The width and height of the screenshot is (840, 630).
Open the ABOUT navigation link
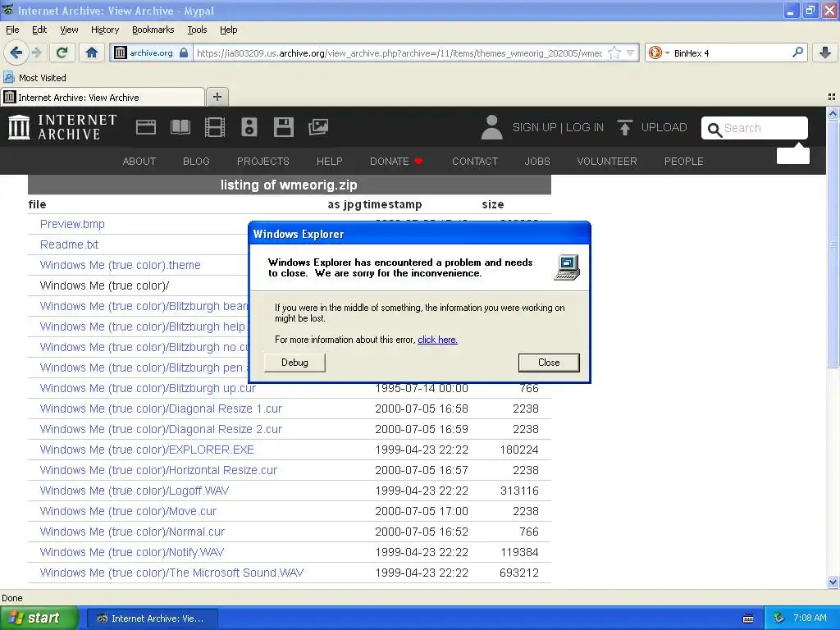point(139,162)
